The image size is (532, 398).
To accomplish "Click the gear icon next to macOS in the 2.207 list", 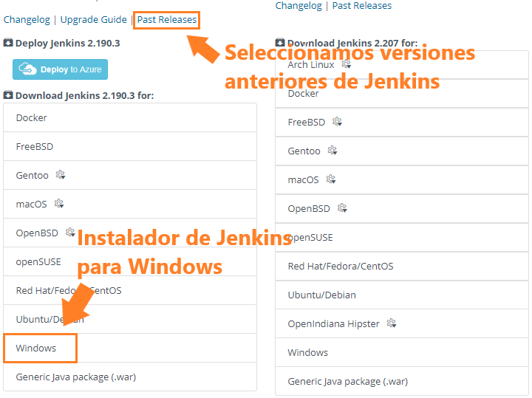I will pyautogui.click(x=331, y=179).
